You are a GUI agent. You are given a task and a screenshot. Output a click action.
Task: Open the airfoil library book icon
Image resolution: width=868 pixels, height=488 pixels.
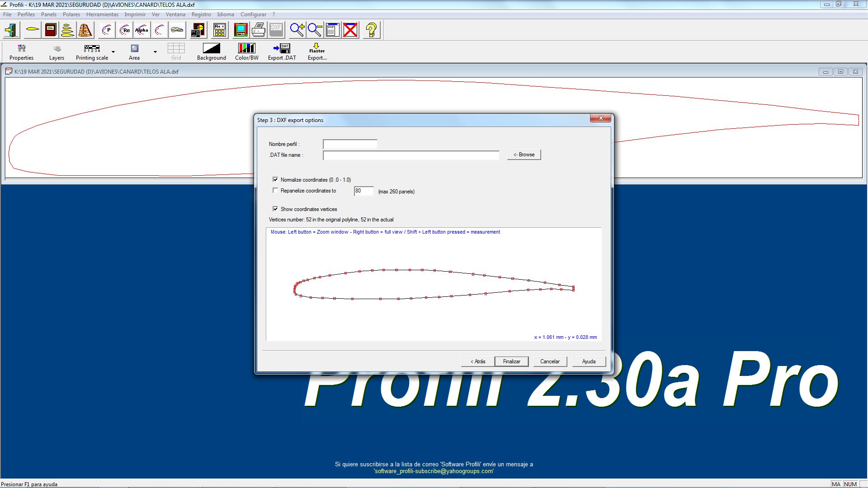coord(51,30)
